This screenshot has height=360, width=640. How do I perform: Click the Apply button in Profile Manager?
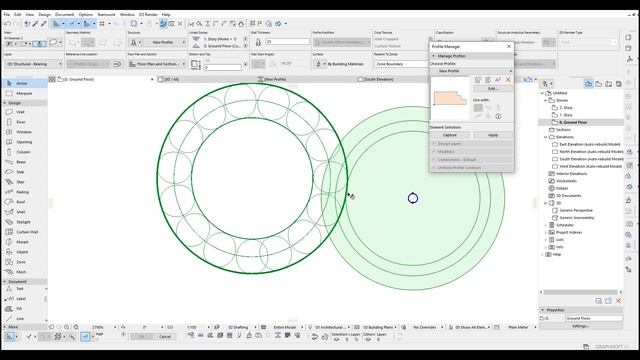pyautogui.click(x=493, y=135)
